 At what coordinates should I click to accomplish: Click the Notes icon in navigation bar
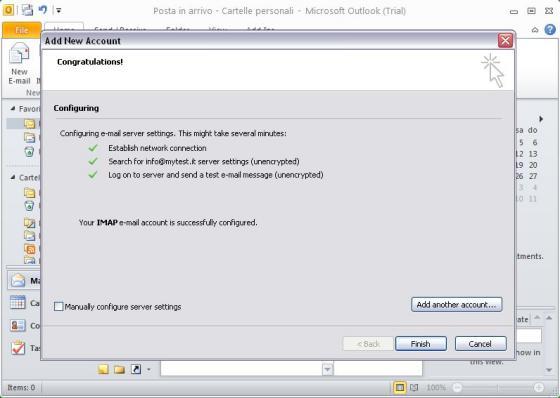point(103,369)
